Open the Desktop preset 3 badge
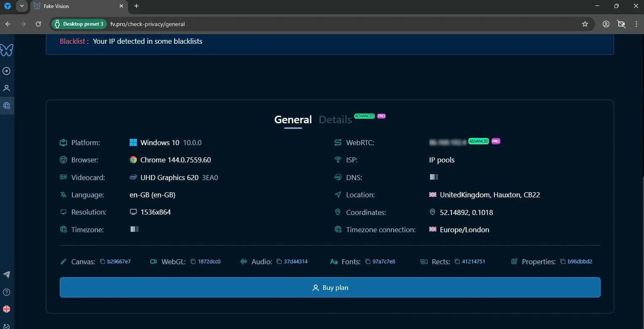 [x=79, y=24]
